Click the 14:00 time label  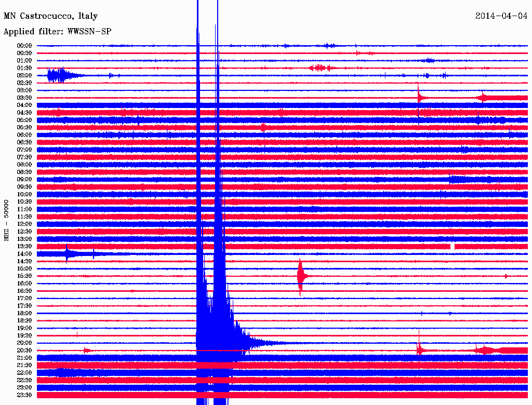24,254
